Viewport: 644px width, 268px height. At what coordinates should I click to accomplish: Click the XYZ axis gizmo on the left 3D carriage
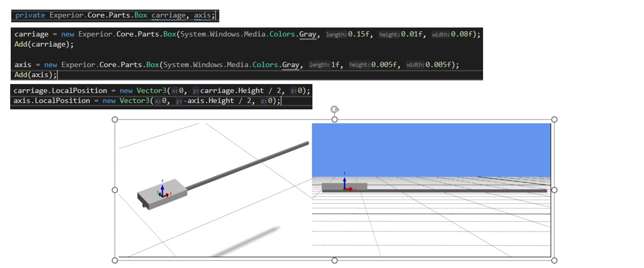pos(163,189)
